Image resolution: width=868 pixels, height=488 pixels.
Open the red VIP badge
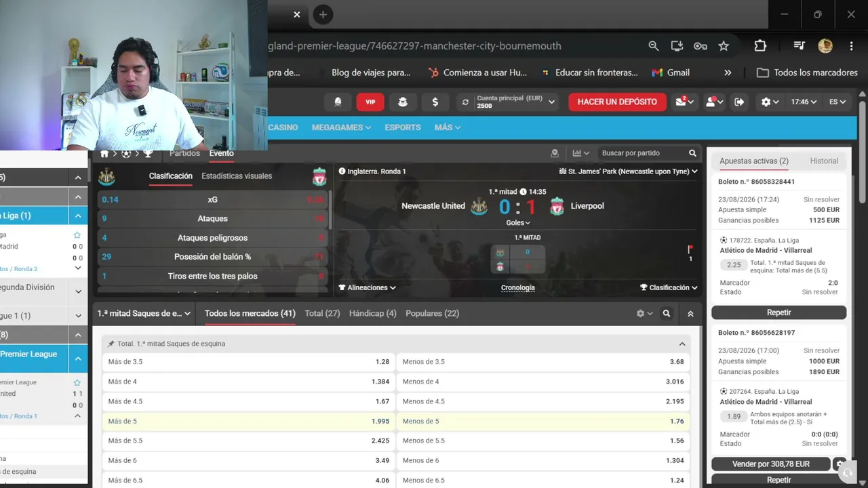click(370, 102)
